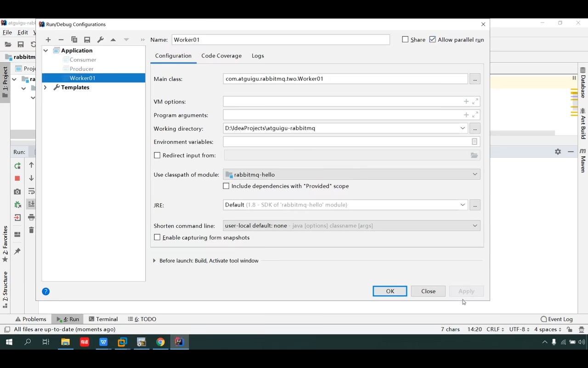The image size is (588, 368).
Task: Open TODO tool window tab
Action: [x=142, y=319]
